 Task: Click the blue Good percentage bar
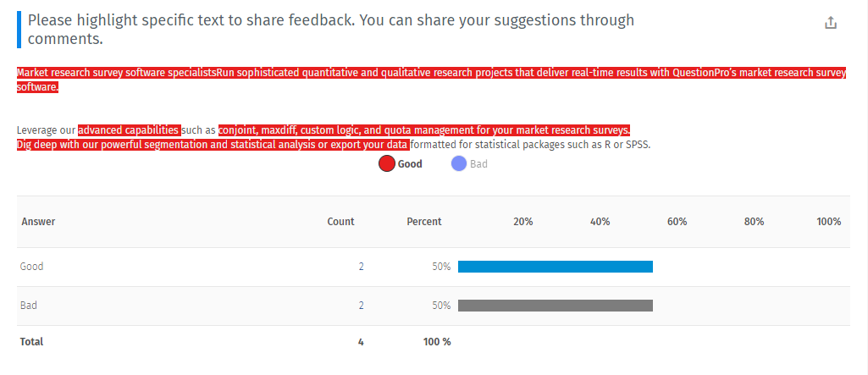pos(555,267)
